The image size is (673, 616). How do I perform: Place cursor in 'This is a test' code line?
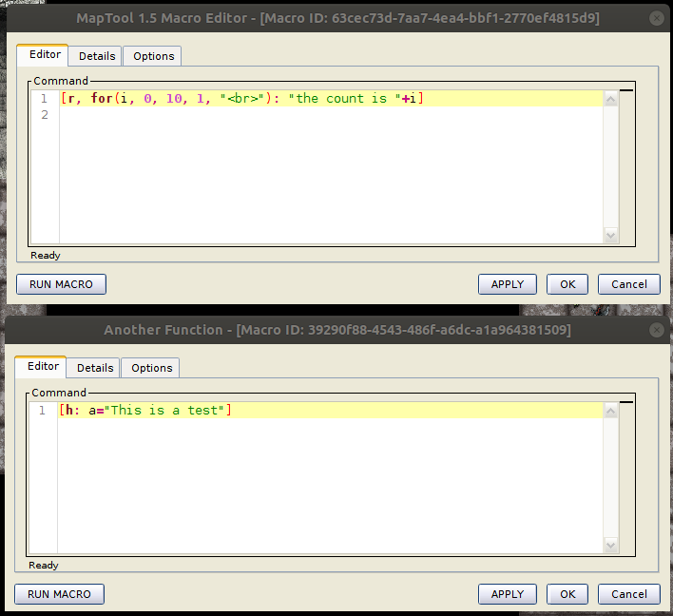pos(330,411)
